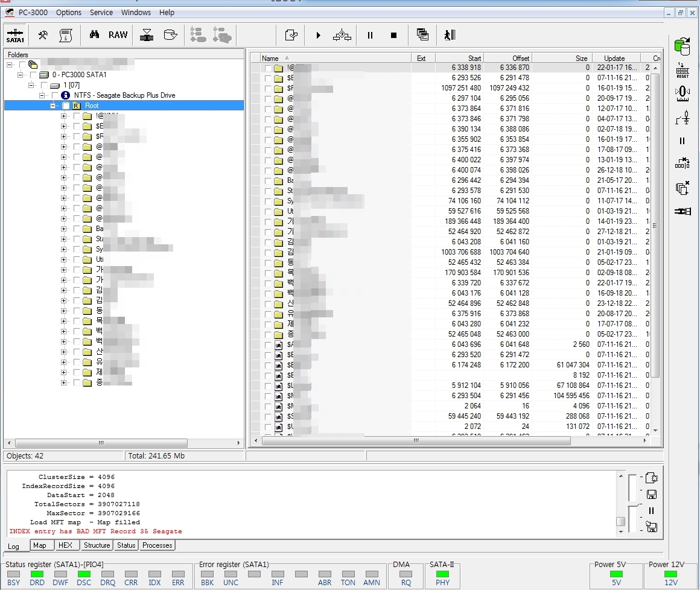Toggle checkbox for NTFS Seagate Backup Plus Drive

[x=55, y=95]
